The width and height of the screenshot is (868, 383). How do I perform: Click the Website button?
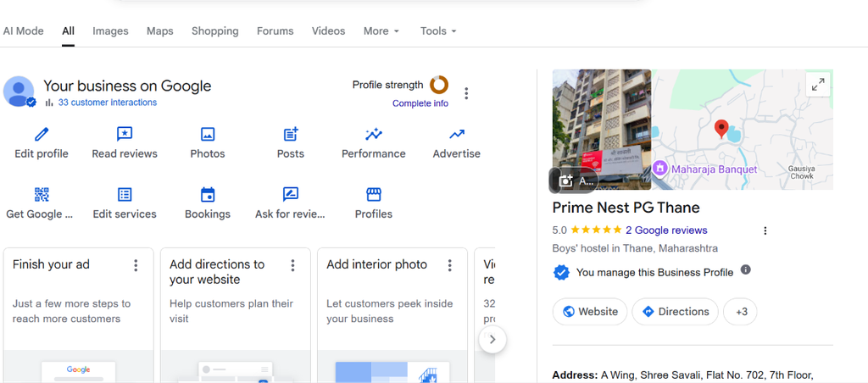(x=590, y=312)
